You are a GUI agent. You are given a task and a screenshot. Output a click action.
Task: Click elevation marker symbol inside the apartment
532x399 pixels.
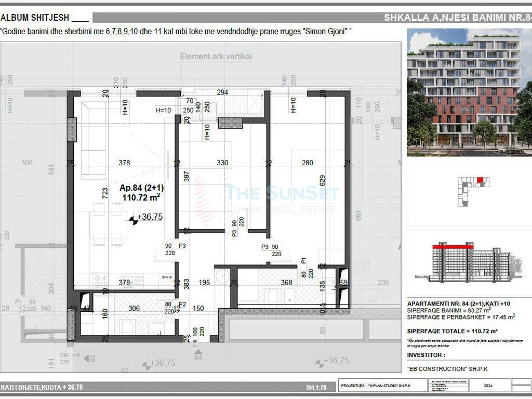click(x=134, y=220)
